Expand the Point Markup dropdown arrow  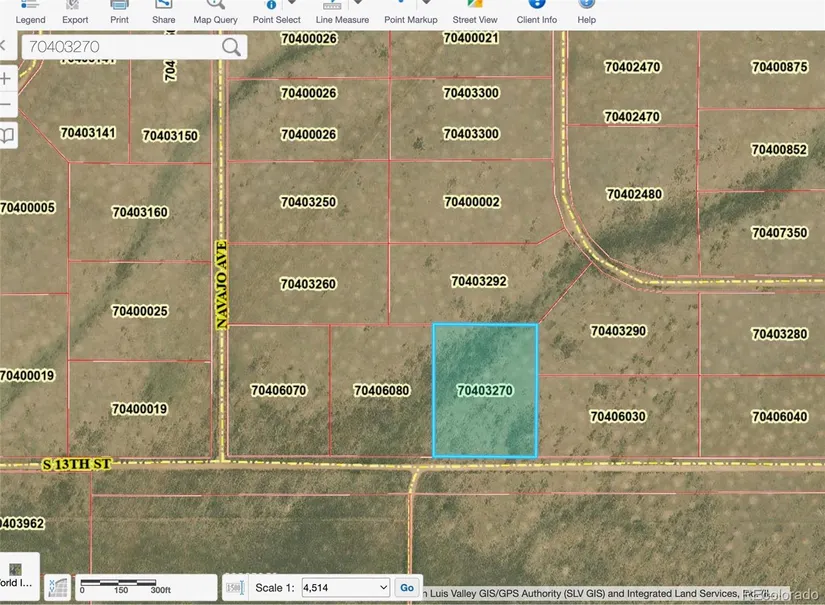427,4
